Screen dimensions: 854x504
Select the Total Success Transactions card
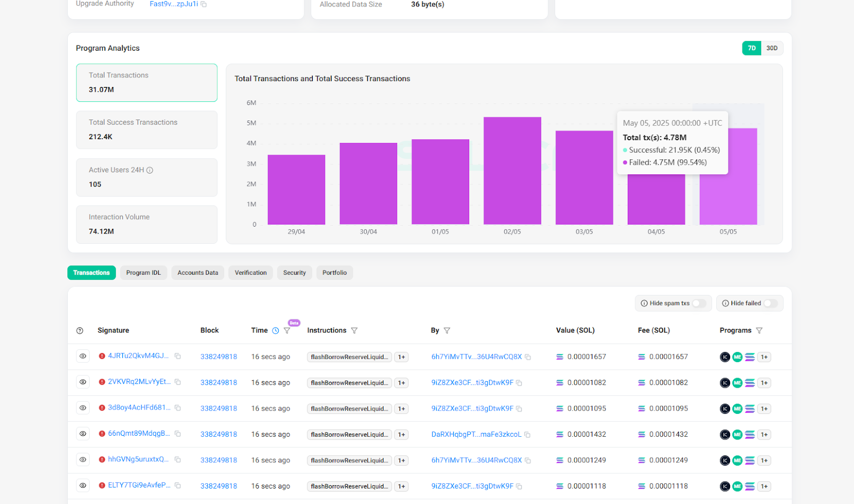[x=147, y=130]
